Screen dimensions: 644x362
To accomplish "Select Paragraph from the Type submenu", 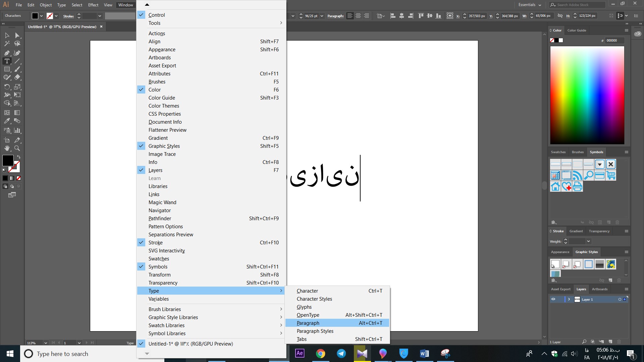I will click(x=308, y=323).
